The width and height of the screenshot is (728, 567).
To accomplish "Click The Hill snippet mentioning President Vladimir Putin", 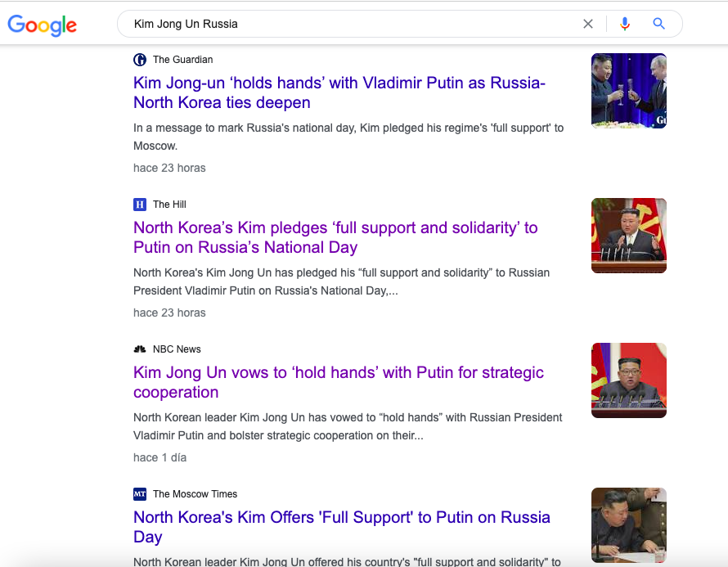I will [x=341, y=281].
